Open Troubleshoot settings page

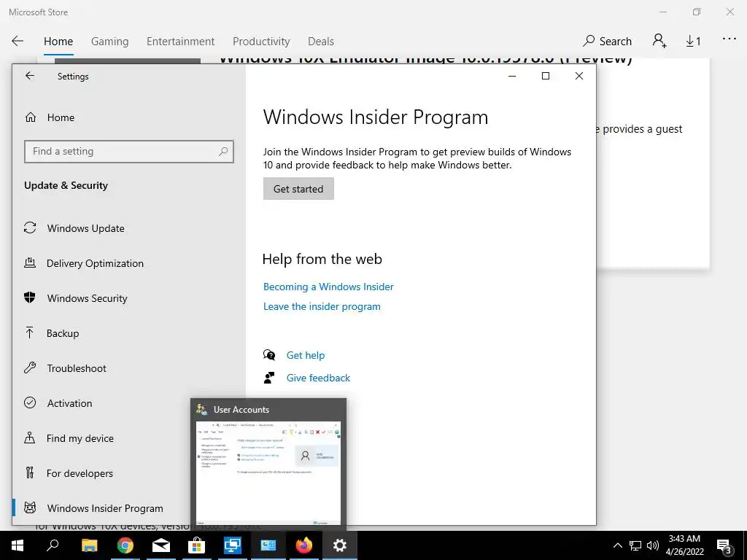point(76,368)
